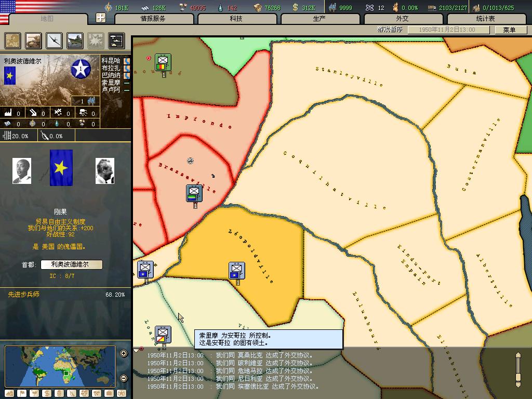The height and width of the screenshot is (399, 532).
Task: Open the 地图 map tab
Action: (47, 19)
